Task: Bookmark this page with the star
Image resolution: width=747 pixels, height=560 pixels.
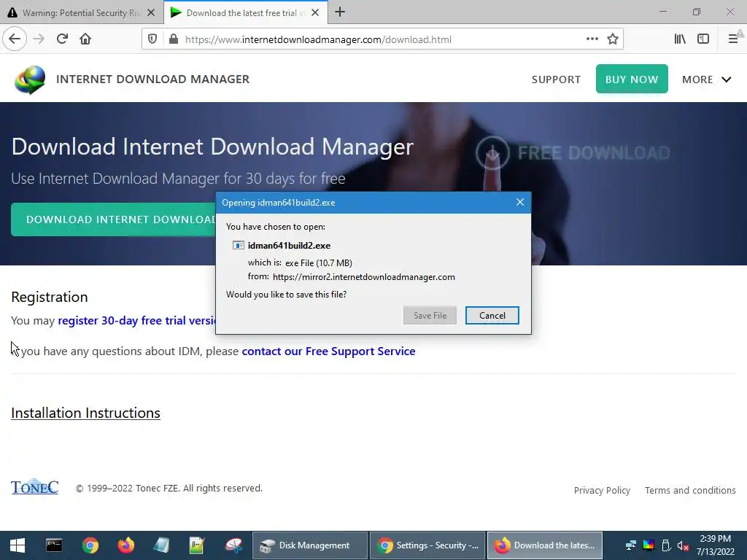Action: (613, 39)
